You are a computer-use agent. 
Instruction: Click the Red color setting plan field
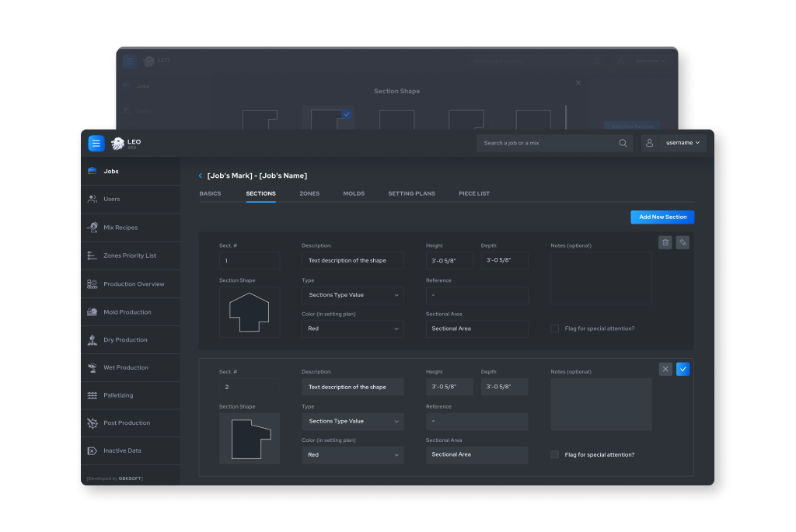353,329
